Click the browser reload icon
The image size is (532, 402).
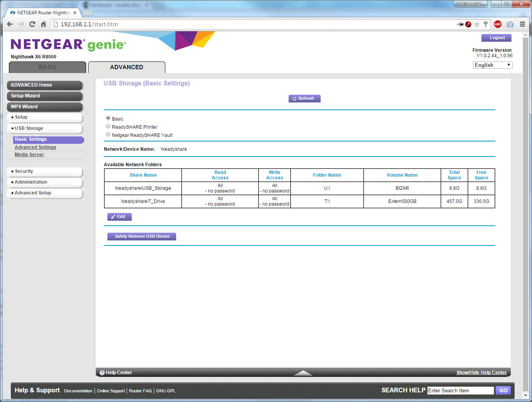[32, 24]
